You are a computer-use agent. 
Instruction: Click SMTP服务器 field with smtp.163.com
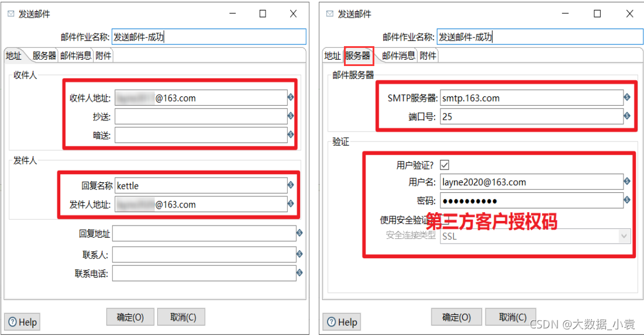coord(532,98)
